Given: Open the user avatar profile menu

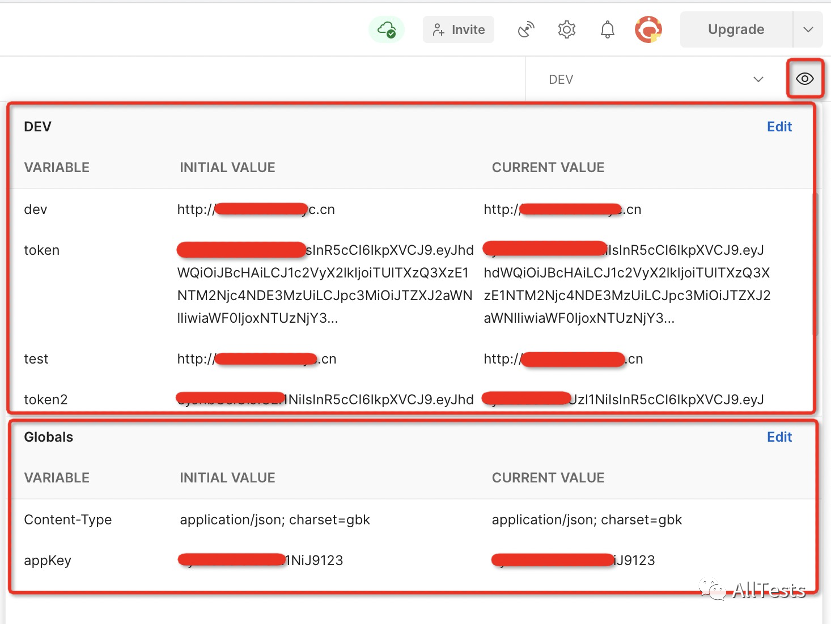Looking at the screenshot, I should 648,29.
